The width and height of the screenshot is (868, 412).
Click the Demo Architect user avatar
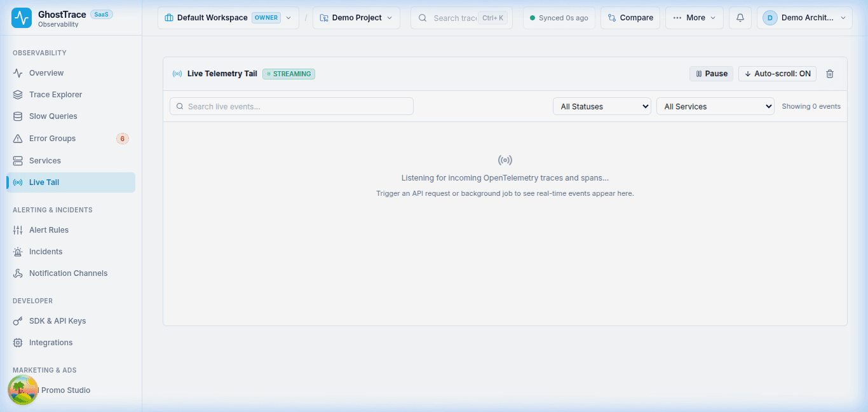[x=770, y=18]
